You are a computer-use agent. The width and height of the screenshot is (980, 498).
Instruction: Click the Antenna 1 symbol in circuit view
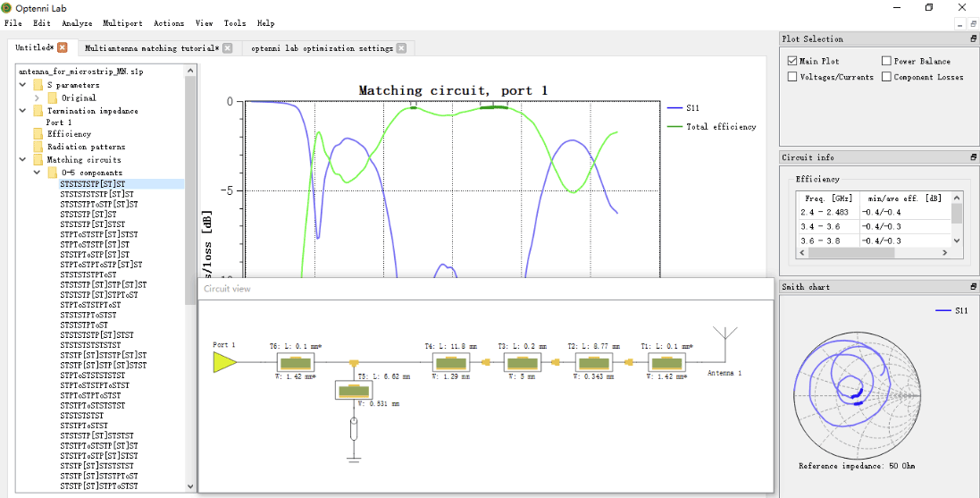tap(725, 342)
